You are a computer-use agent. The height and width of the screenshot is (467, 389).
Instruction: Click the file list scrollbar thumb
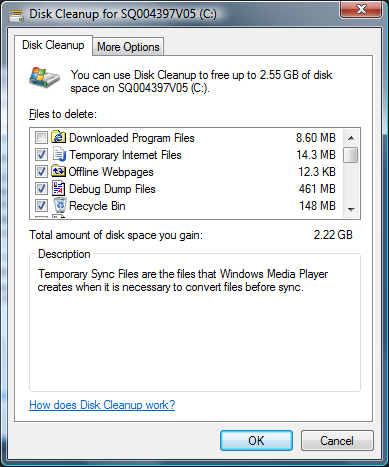click(351, 155)
